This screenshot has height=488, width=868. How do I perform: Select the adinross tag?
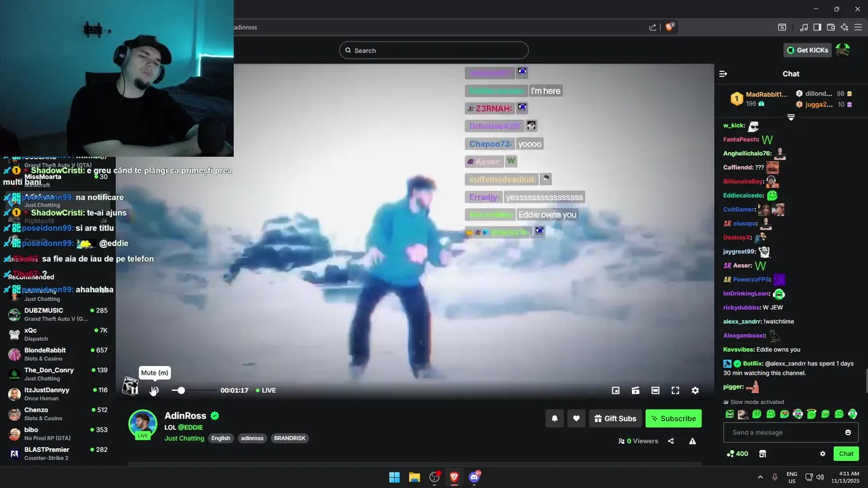pyautogui.click(x=252, y=439)
